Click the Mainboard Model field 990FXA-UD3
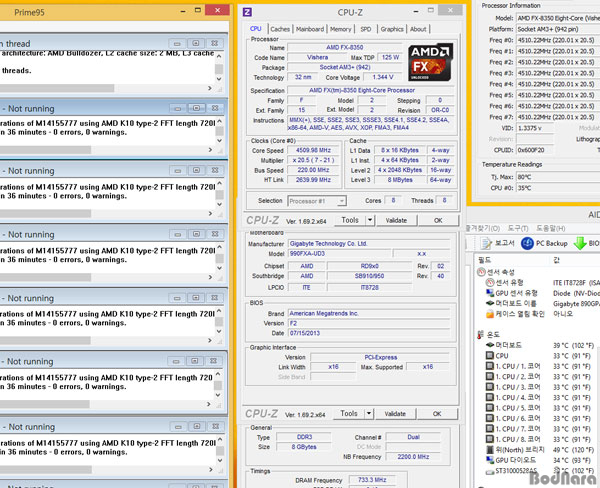 click(x=339, y=254)
